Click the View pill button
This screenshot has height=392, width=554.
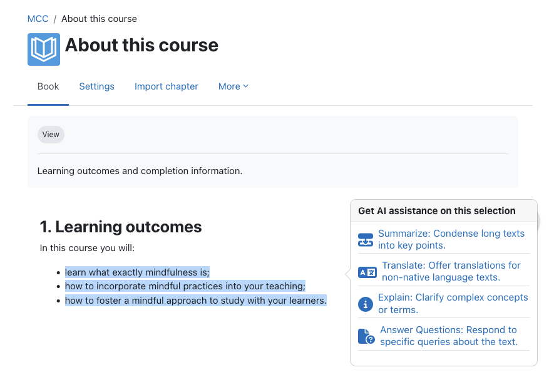(51, 135)
